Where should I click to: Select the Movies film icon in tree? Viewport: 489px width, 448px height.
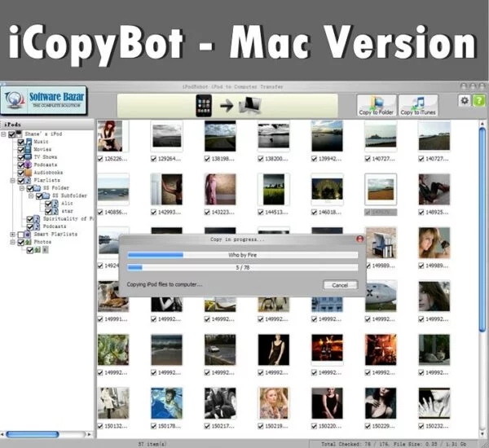(28, 149)
